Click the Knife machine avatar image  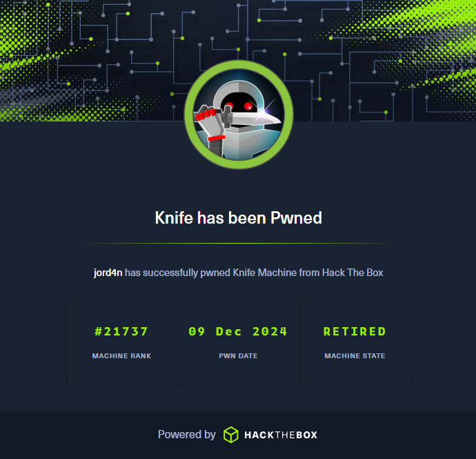point(239,115)
